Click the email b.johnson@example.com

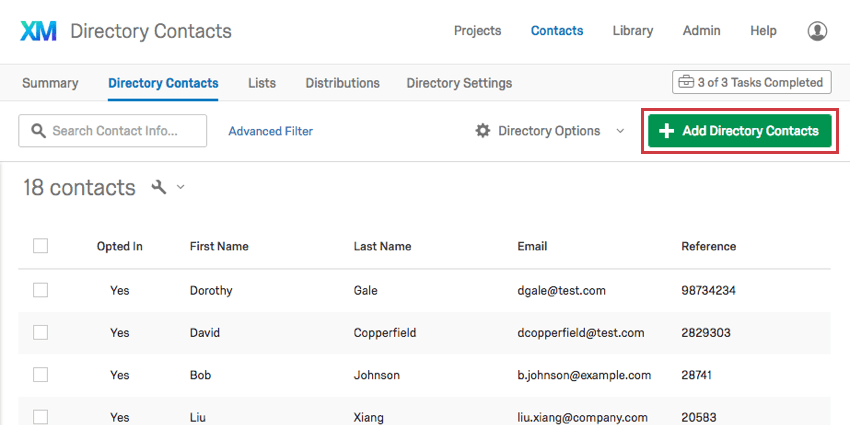584,376
